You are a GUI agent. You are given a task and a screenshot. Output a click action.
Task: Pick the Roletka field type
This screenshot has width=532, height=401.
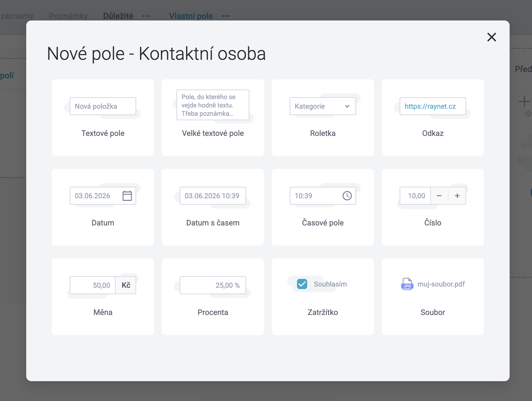coord(323,118)
